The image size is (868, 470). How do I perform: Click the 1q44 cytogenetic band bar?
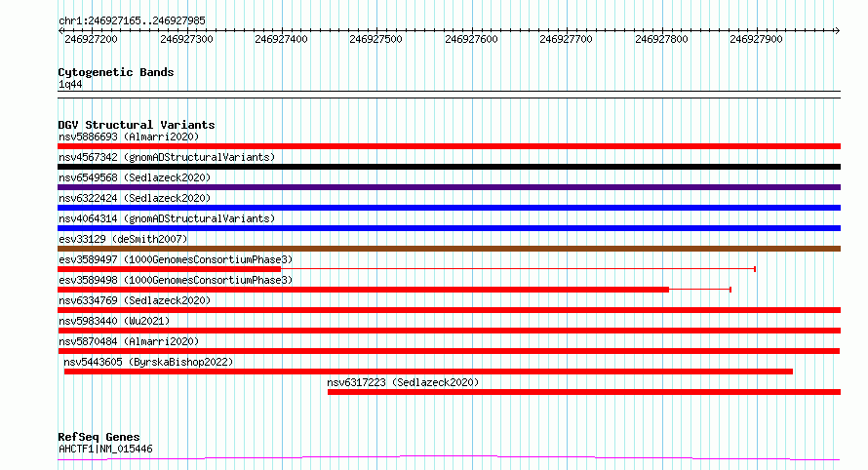coord(449,95)
